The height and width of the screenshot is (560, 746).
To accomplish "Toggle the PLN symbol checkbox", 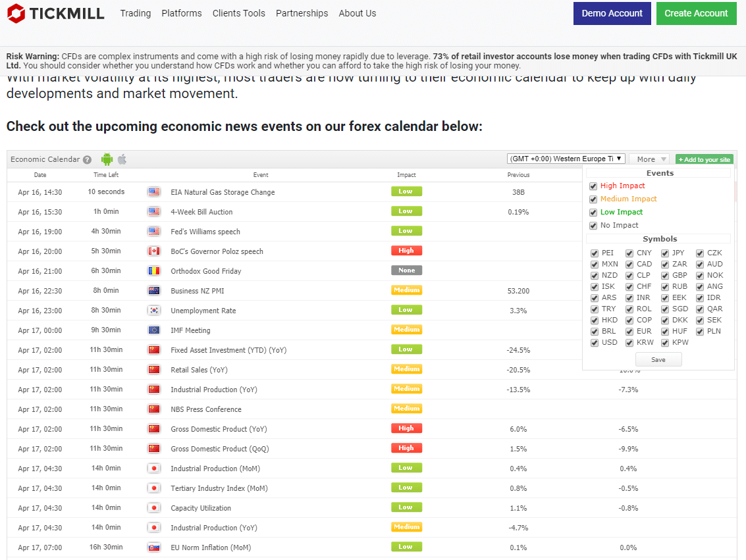I will 700,332.
